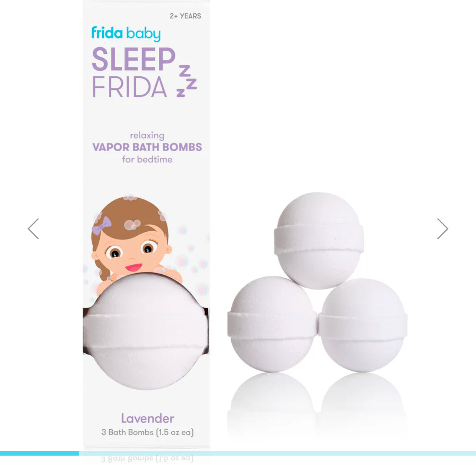Click the bath bomb inside the box cutout
The height and width of the screenshot is (466, 476).
pyautogui.click(x=146, y=331)
